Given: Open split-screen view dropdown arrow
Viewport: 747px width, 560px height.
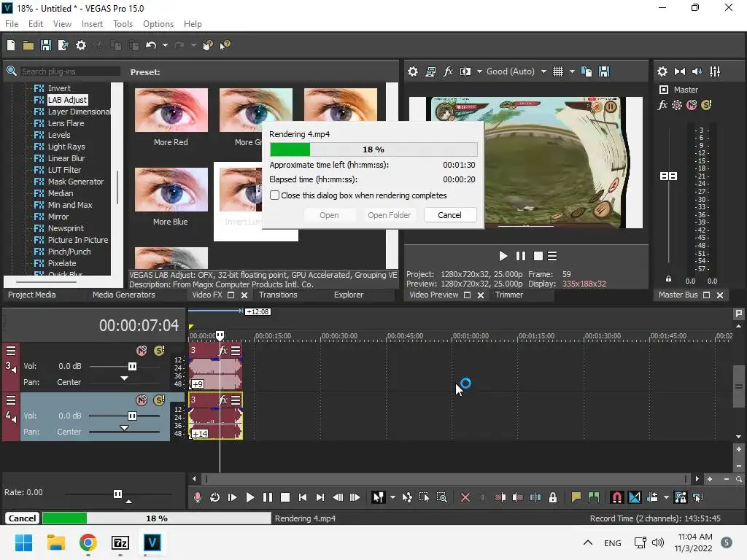Looking at the screenshot, I should (x=479, y=71).
